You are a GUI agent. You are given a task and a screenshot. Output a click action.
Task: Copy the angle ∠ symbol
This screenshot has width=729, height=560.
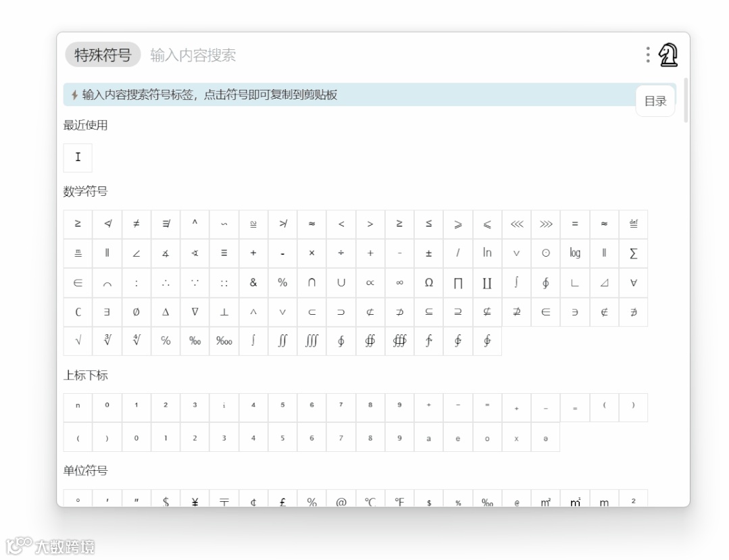point(136,253)
